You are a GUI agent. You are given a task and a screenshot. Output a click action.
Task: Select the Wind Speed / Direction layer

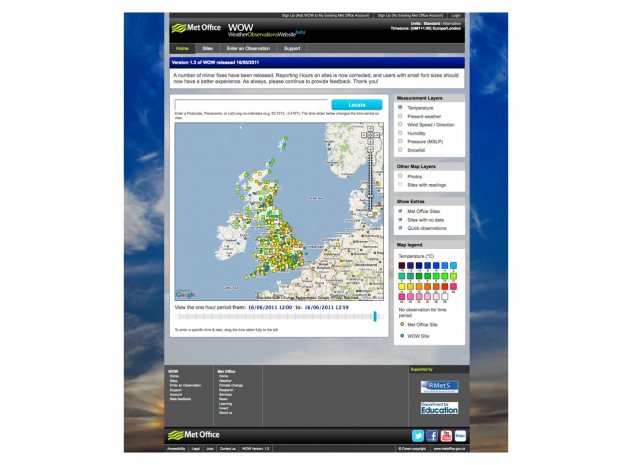tap(400, 124)
